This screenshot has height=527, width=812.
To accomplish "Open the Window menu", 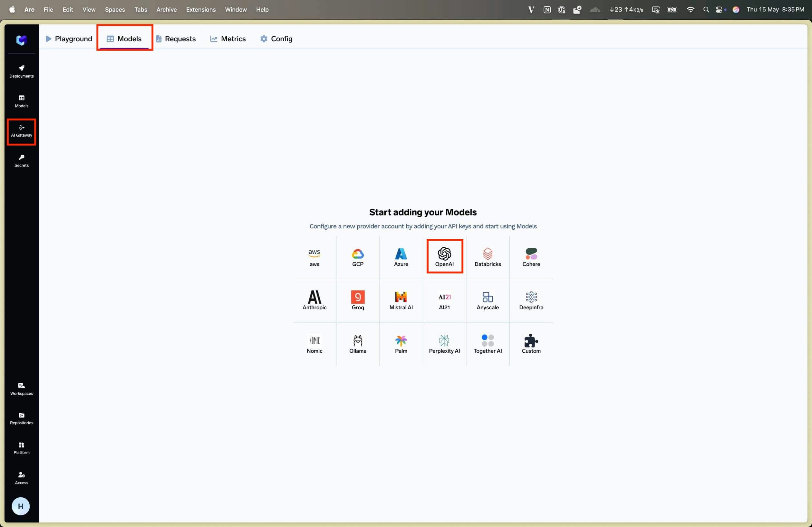I will (x=236, y=10).
